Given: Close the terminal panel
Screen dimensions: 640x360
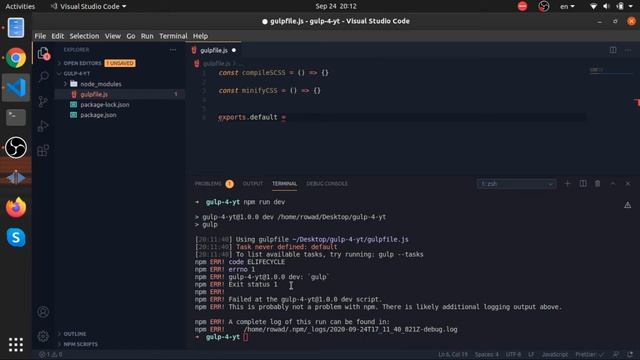Looking at the screenshot, I should pos(628,184).
